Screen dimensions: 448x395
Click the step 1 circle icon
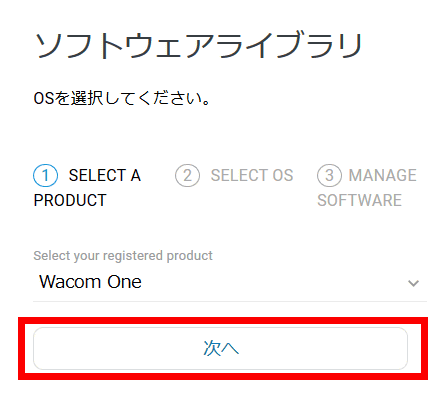click(46, 175)
